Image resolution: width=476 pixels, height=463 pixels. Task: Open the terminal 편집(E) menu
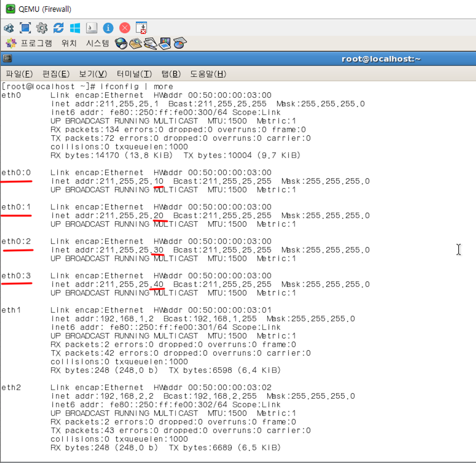[x=56, y=74]
